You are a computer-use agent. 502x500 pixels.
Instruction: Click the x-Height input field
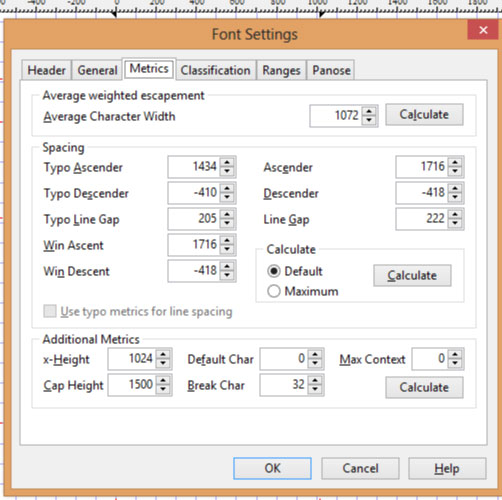point(132,359)
